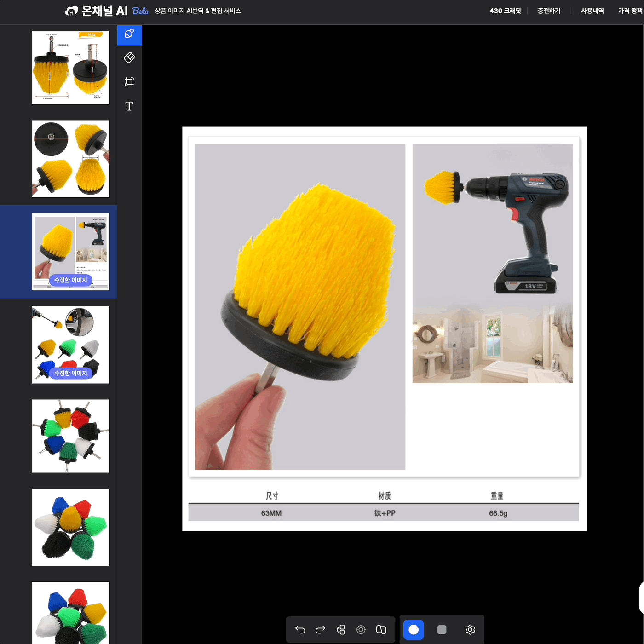Click the target recenter icon

[x=361, y=629]
